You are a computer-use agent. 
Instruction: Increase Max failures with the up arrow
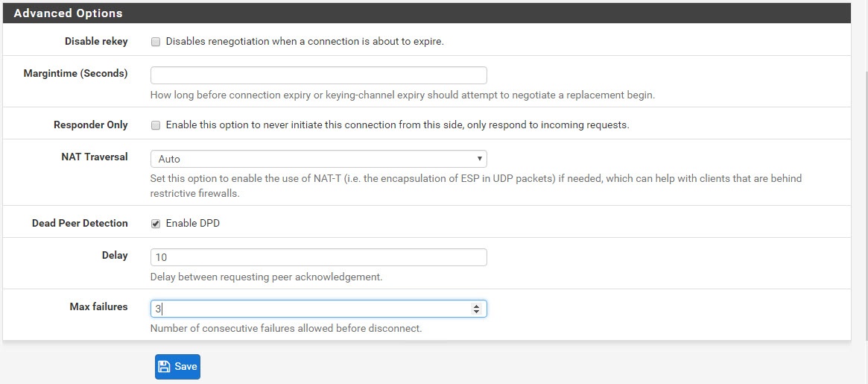tap(475, 306)
